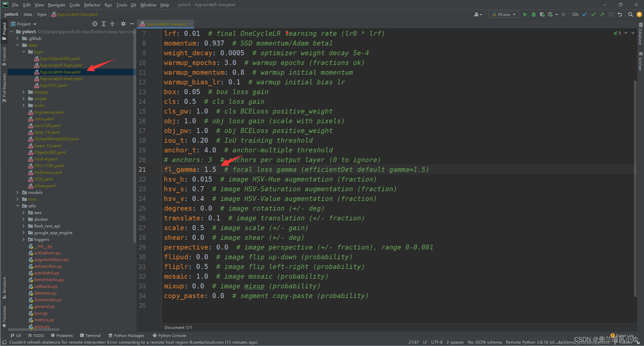
Task: Open Search Everywhere magnifier
Action: coord(630,14)
